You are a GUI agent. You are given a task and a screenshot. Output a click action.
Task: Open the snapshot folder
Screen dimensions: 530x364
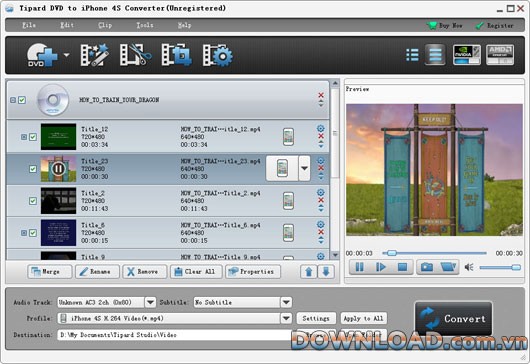click(x=448, y=267)
